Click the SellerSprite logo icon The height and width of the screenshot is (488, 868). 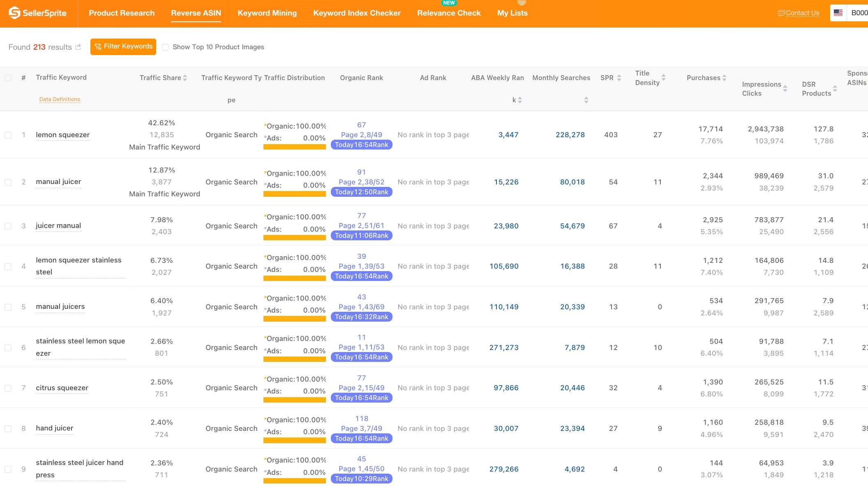tap(15, 13)
